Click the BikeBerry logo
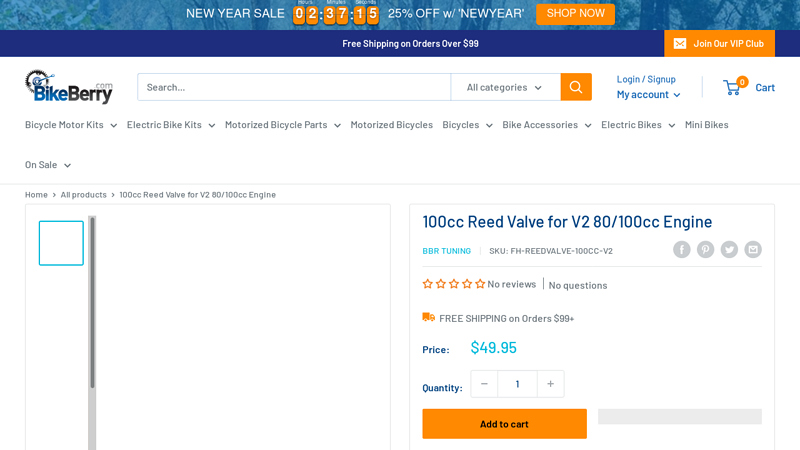The height and width of the screenshot is (450, 800). (69, 87)
